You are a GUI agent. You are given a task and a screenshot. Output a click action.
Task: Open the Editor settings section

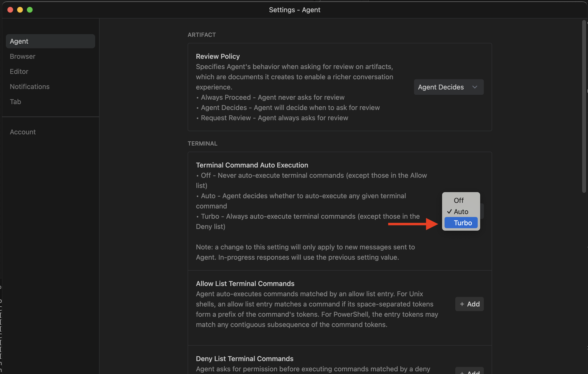(x=19, y=71)
